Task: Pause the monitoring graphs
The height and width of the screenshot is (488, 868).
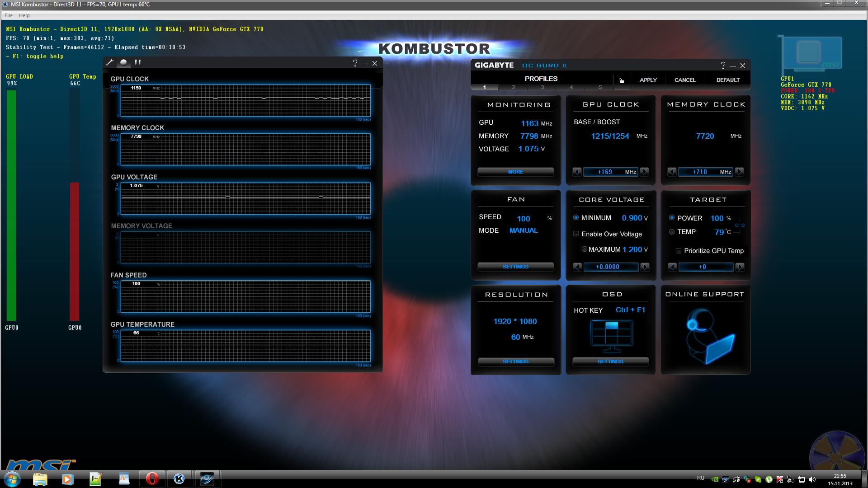Action: (138, 62)
